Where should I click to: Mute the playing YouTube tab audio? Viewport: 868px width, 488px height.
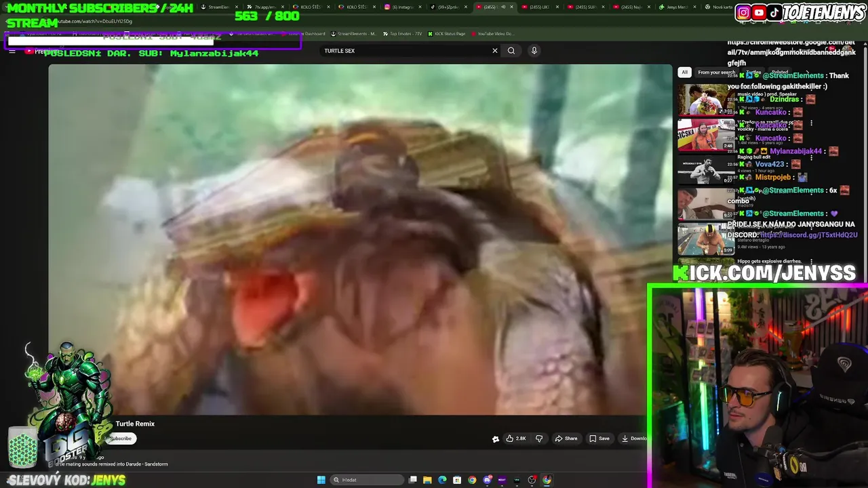click(x=502, y=7)
